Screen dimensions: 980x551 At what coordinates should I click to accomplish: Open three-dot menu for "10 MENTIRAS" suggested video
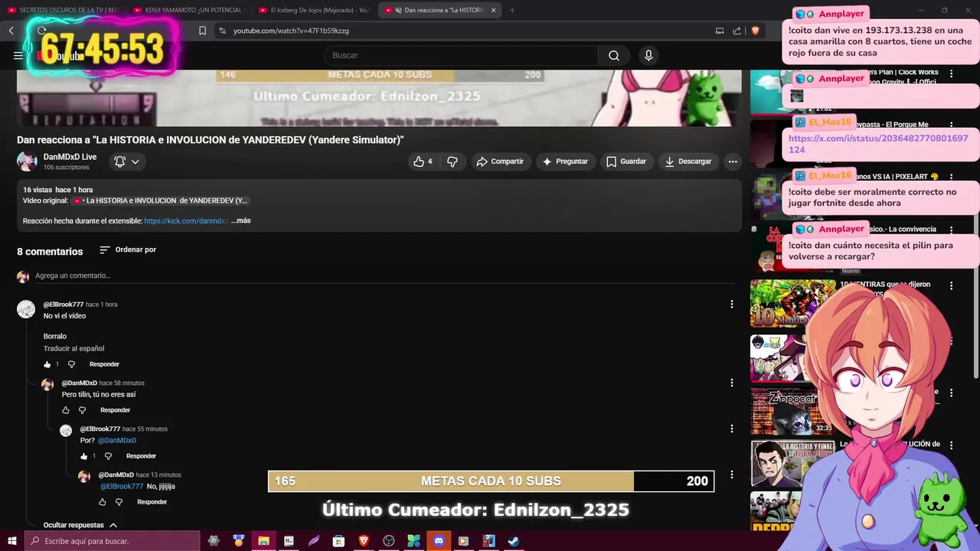[952, 285]
